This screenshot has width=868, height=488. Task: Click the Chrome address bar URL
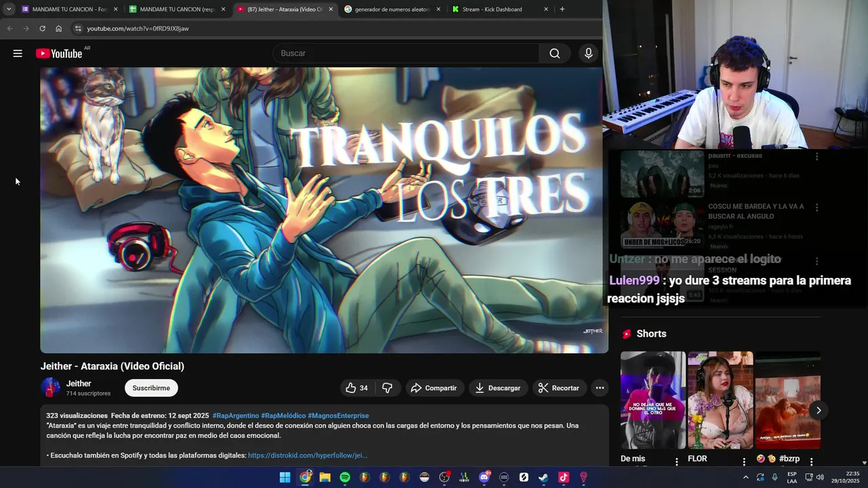pos(138,28)
